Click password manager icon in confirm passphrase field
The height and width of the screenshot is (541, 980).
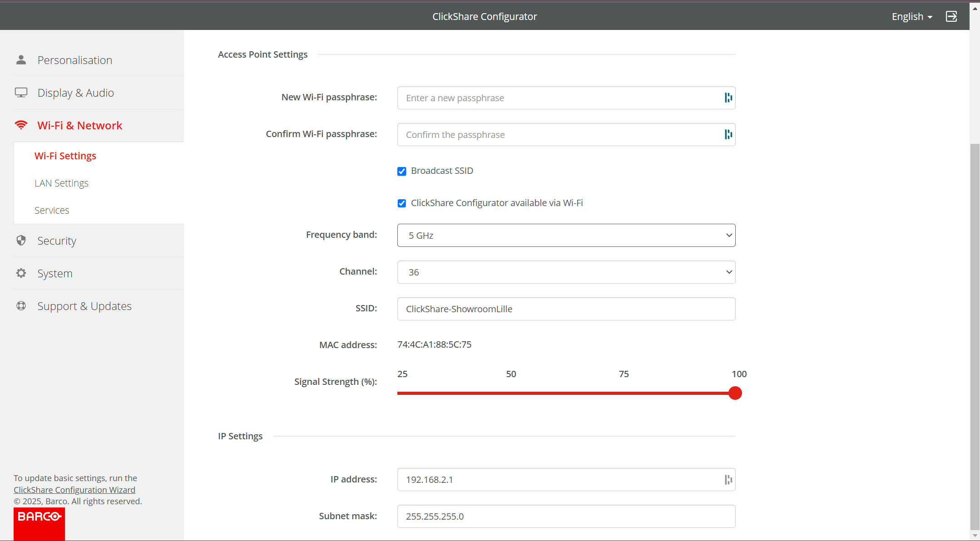(728, 134)
